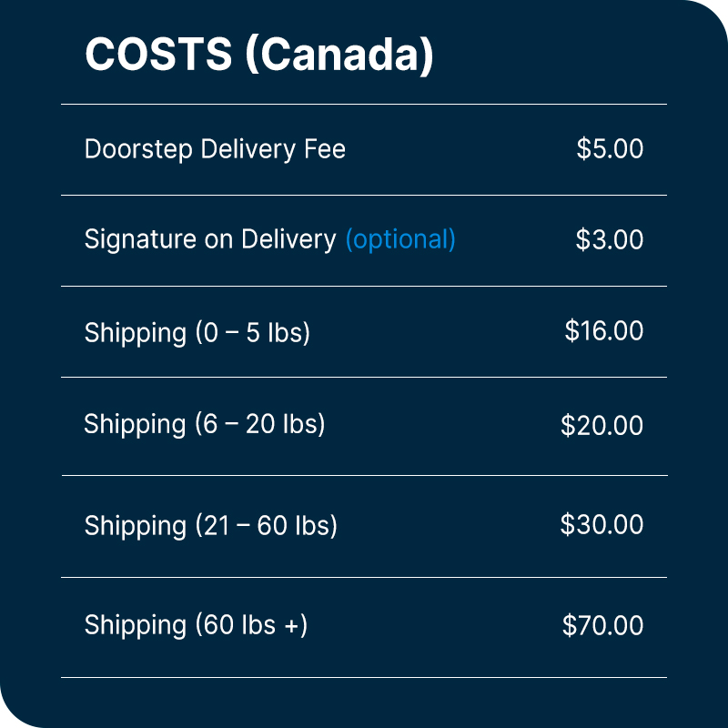This screenshot has width=728, height=728.
Task: Select the (60 lbs +) weight range
Action: pyautogui.click(x=251, y=626)
